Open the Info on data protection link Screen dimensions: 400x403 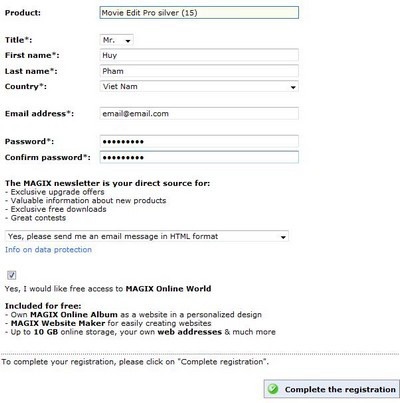tap(48, 250)
